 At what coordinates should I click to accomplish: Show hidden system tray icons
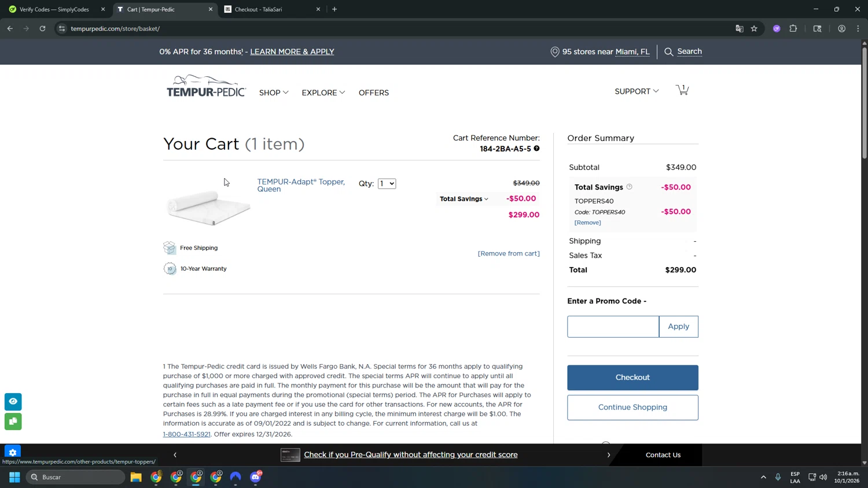pos(763,477)
